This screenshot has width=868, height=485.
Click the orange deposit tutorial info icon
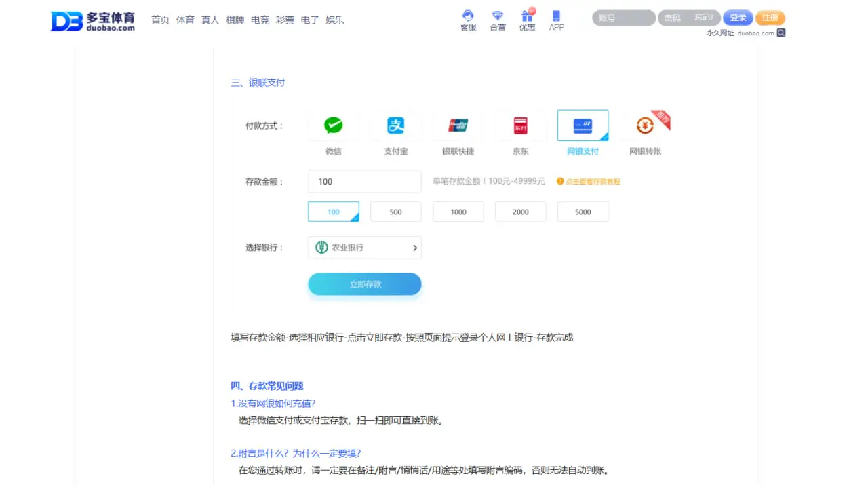tap(560, 181)
